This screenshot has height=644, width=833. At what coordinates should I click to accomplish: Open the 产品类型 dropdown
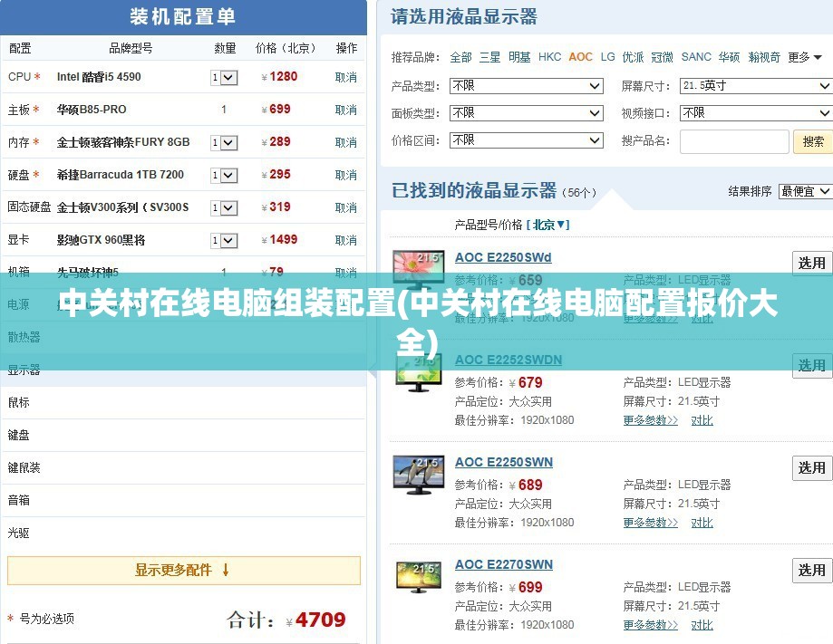coord(526,85)
